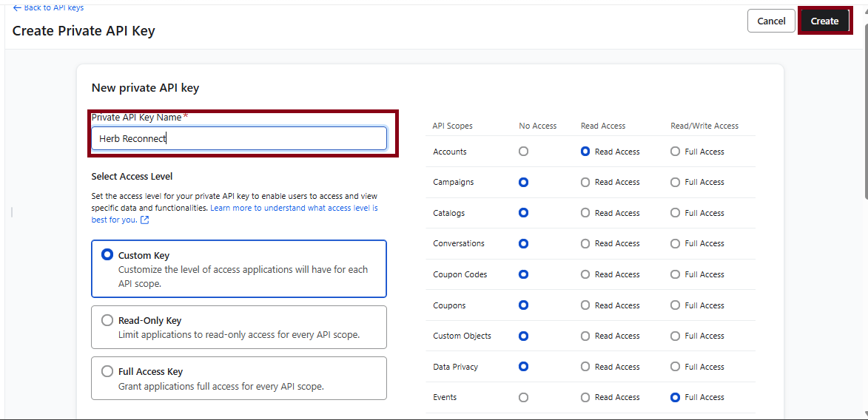Click the Private API Key Name field

pyautogui.click(x=238, y=138)
